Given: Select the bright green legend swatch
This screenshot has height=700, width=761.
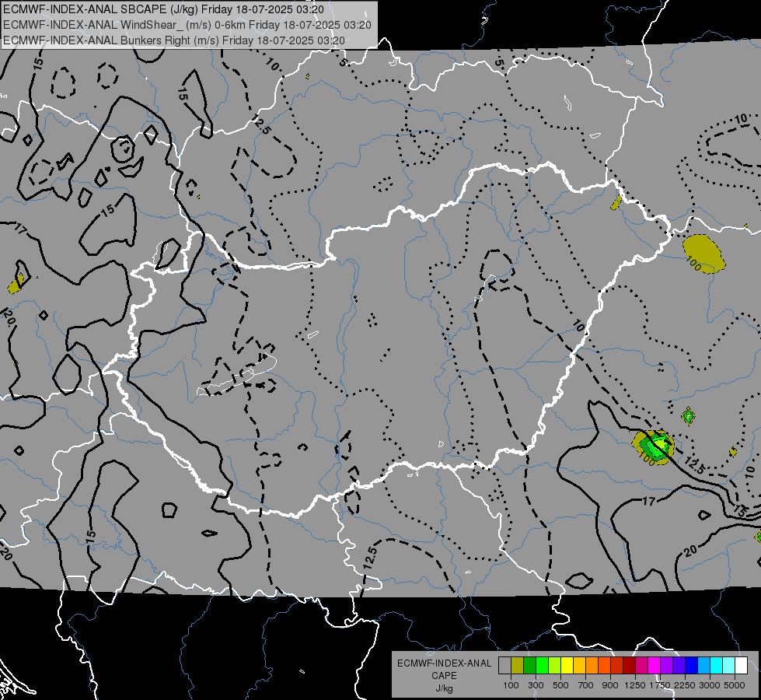Looking at the screenshot, I should pyautogui.click(x=542, y=665).
